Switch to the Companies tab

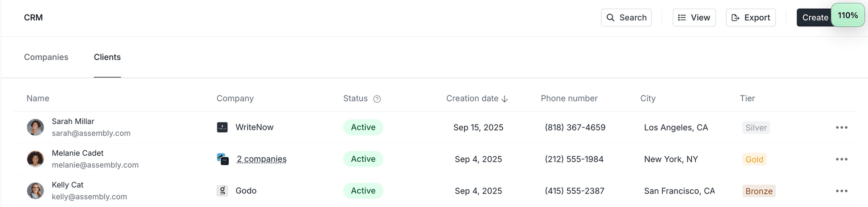(46, 57)
